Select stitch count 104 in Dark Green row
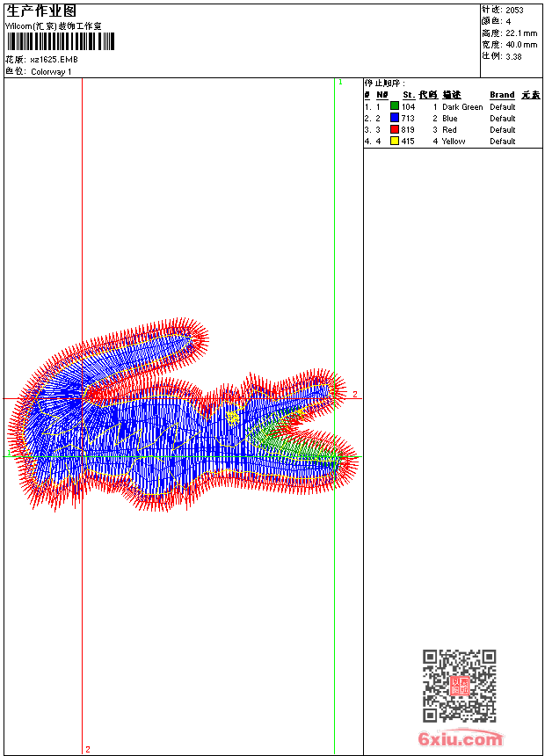Screen dimensions: 545x756 (408, 106)
